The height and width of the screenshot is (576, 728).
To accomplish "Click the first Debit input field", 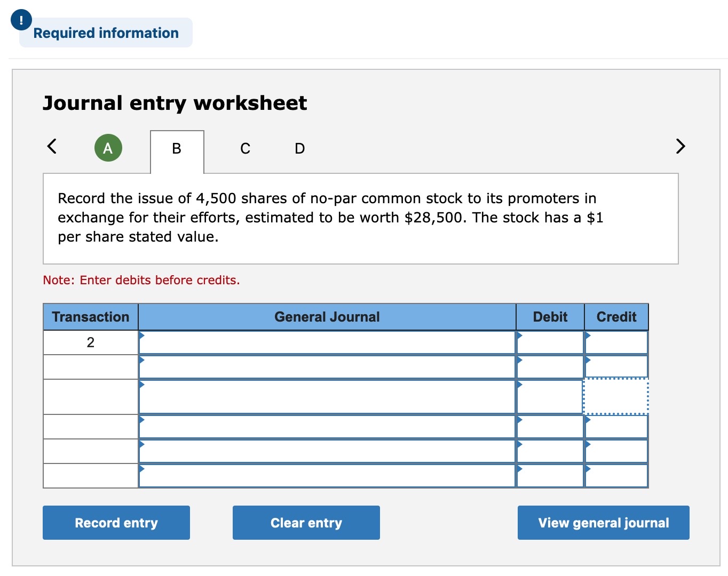I will click(550, 342).
